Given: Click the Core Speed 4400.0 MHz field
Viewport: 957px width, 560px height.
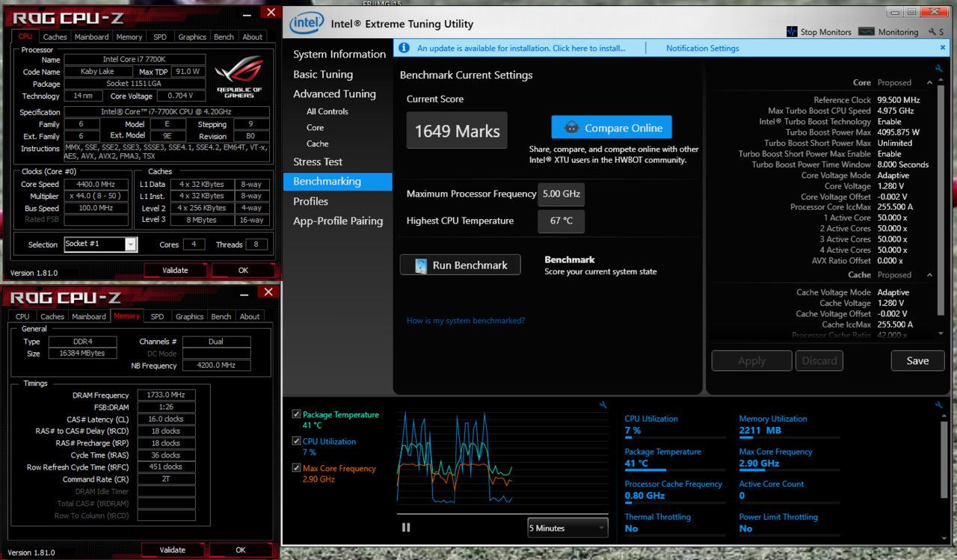Looking at the screenshot, I should [96, 184].
